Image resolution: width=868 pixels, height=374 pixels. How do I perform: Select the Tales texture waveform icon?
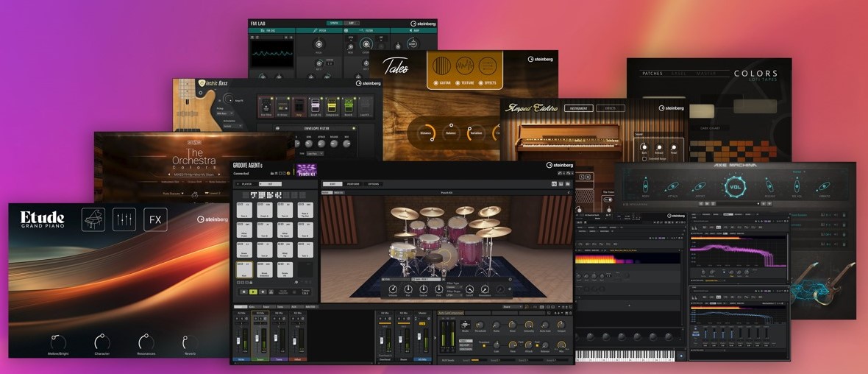[465, 66]
